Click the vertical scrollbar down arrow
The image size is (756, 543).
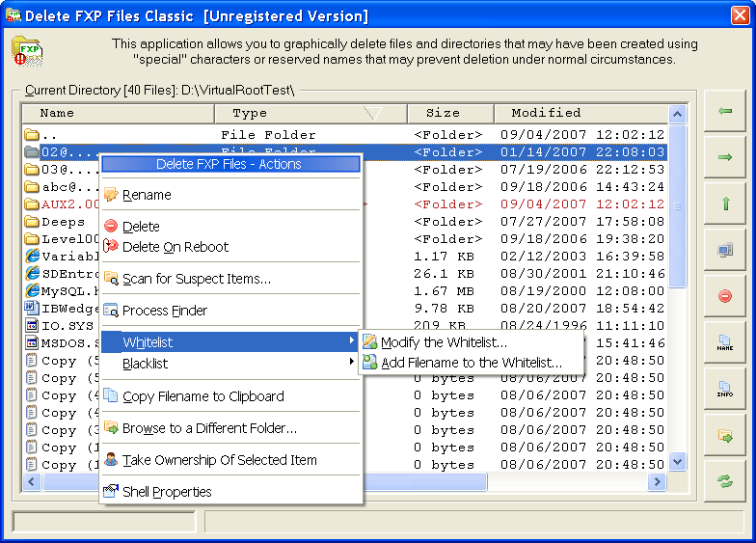[x=677, y=462]
